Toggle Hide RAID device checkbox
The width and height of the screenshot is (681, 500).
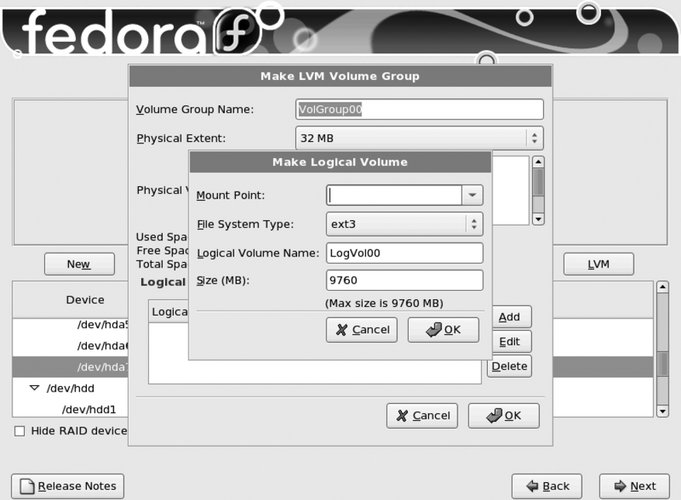click(x=20, y=431)
